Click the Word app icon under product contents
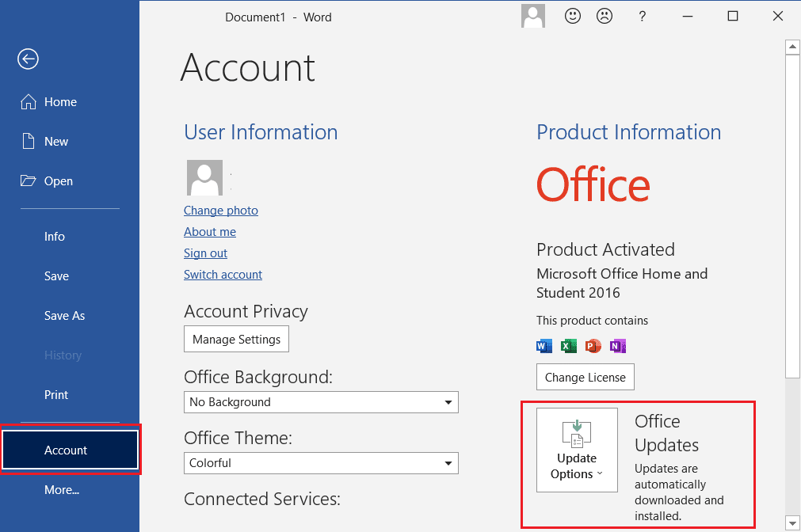Screen dimensions: 801x532 tap(544, 345)
